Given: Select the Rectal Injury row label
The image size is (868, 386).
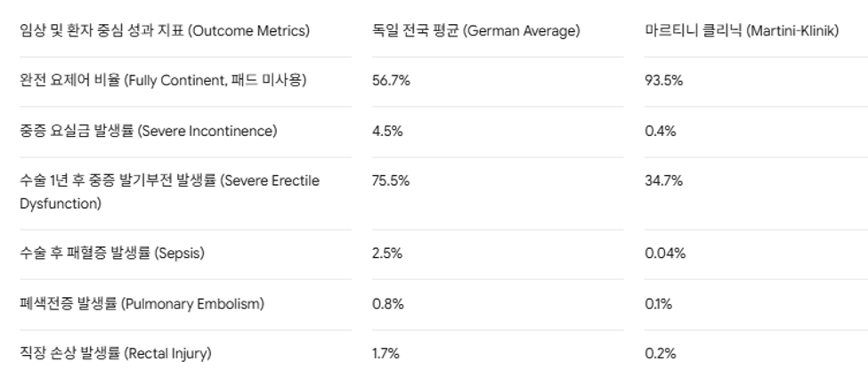Looking at the screenshot, I should click(x=116, y=353).
